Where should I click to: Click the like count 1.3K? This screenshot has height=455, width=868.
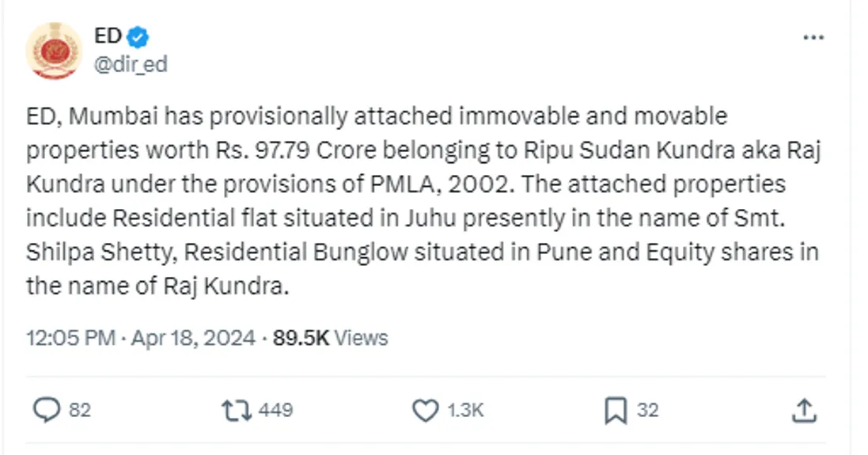[465, 411]
